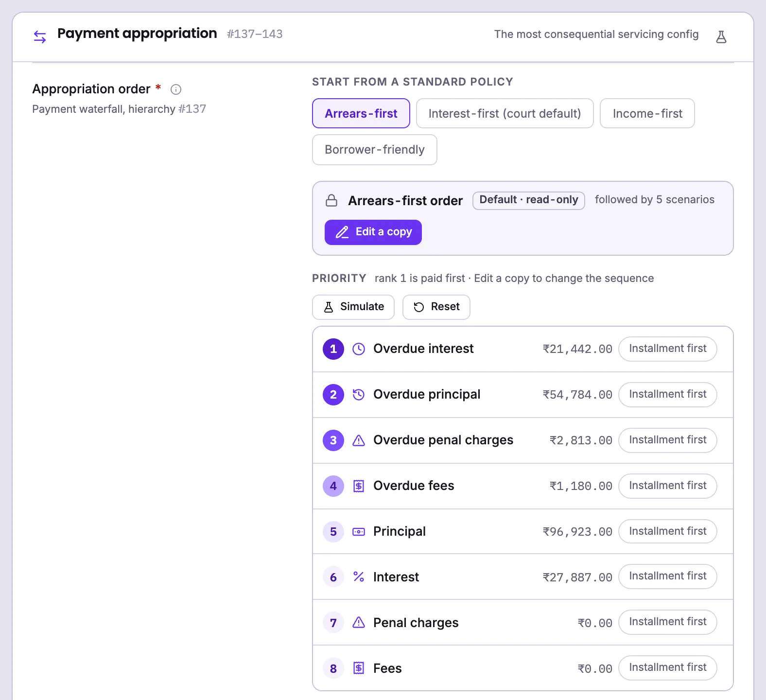Click the banknote icon on Principal row
The width and height of the screenshot is (766, 700).
click(x=359, y=532)
